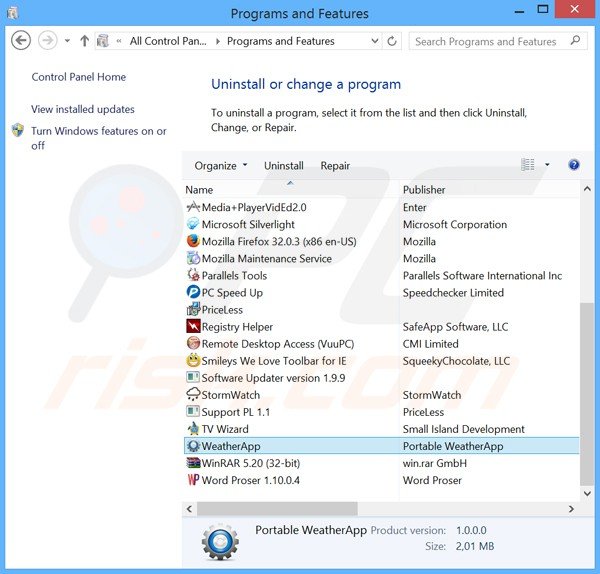The width and height of the screenshot is (600, 574).
Task: Click the Mozilla Maintenance Service icon
Action: [193, 258]
